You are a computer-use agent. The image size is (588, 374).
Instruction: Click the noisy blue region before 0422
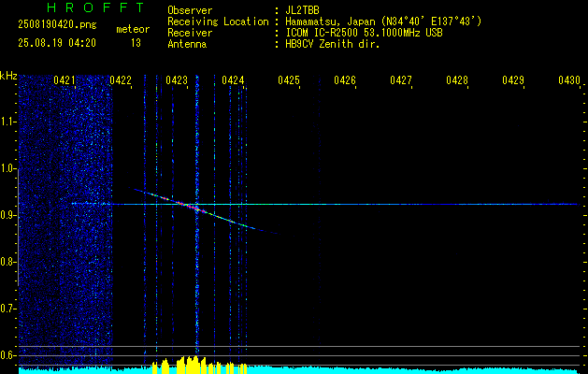[65, 220]
